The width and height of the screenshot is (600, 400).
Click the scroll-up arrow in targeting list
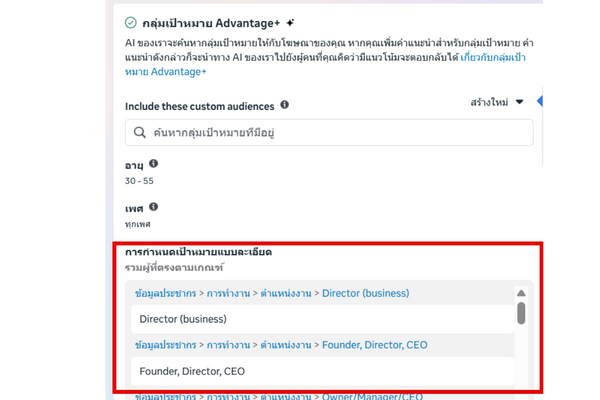pos(521,293)
